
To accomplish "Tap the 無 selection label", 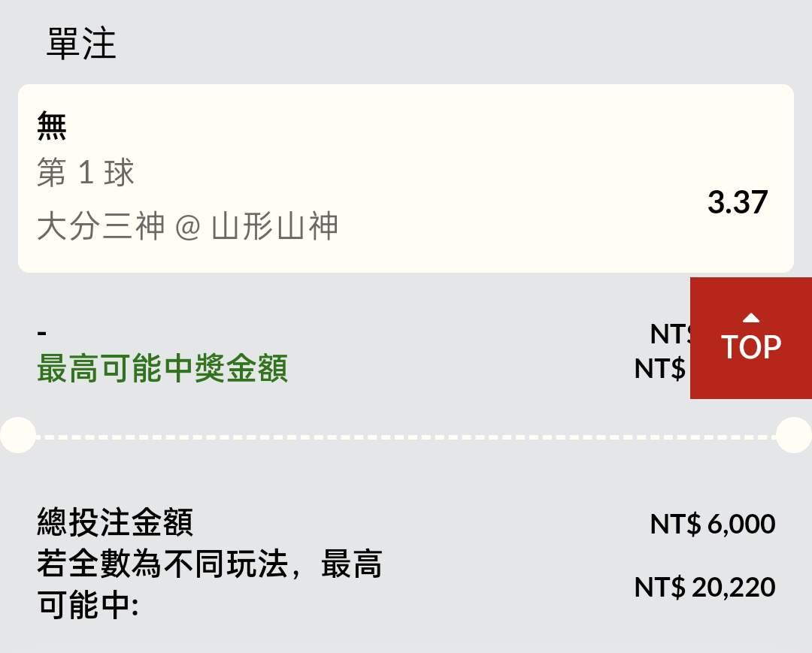I will (52, 126).
